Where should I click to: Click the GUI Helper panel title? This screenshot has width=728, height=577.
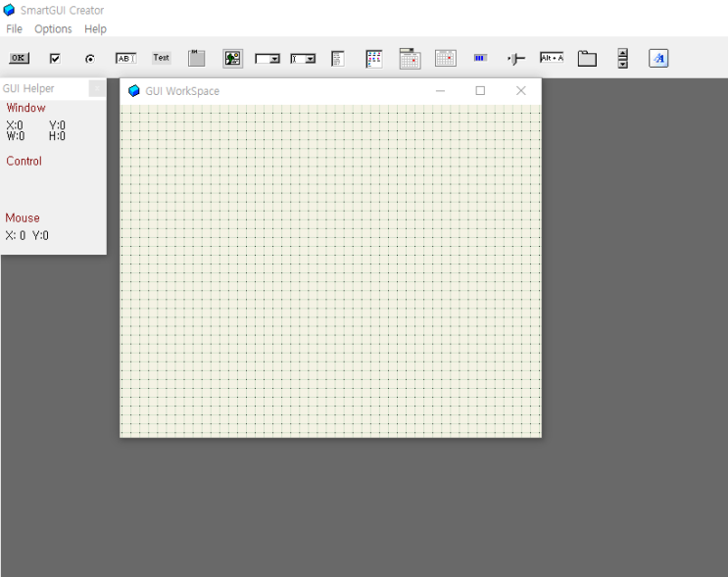[x=28, y=88]
